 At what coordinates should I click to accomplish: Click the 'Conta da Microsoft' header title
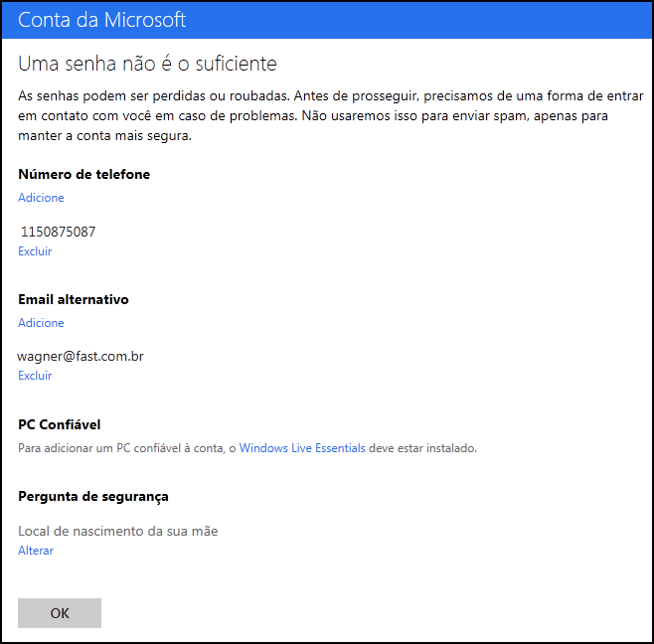click(x=102, y=20)
